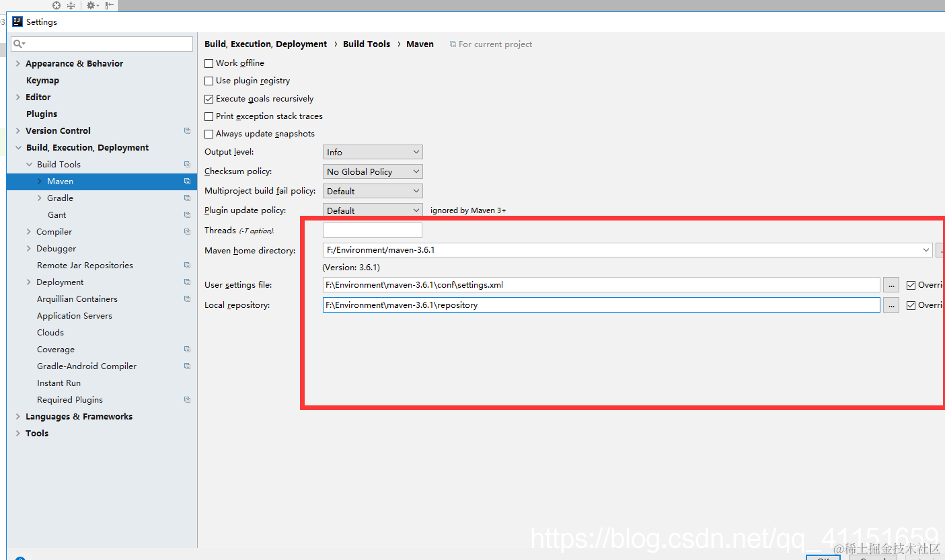Click the project-level icon beside Gradle-Android Compiler
Image resolution: width=945 pixels, height=560 pixels.
click(187, 366)
